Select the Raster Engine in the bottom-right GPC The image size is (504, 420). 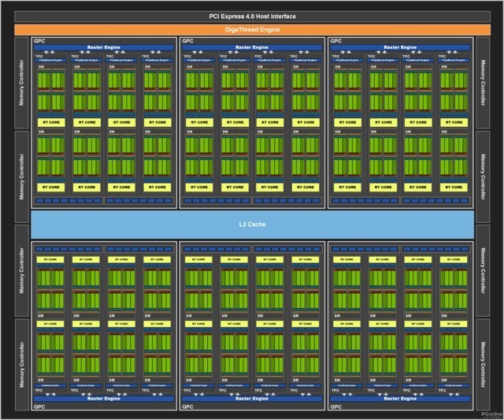400,400
